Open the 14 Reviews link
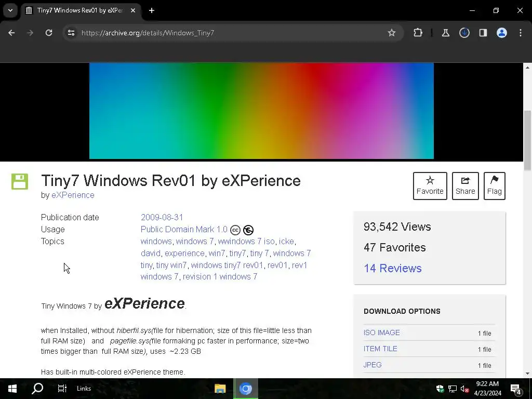The height and width of the screenshot is (399, 532). point(393,268)
